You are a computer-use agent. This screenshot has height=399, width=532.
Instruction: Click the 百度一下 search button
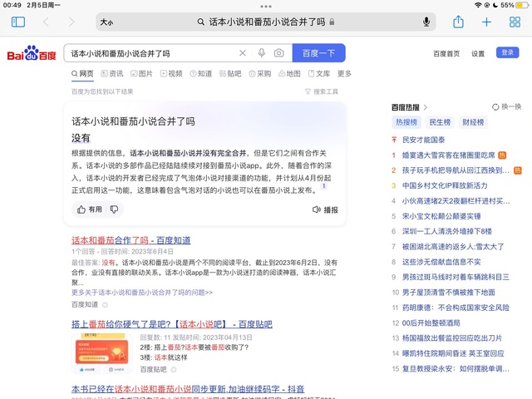318,53
